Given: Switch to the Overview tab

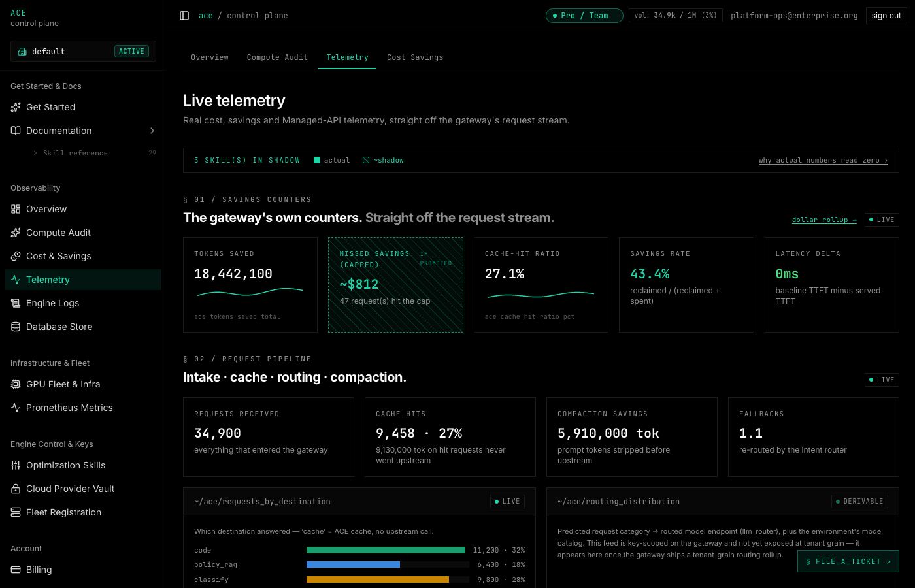Looking at the screenshot, I should pos(210,57).
